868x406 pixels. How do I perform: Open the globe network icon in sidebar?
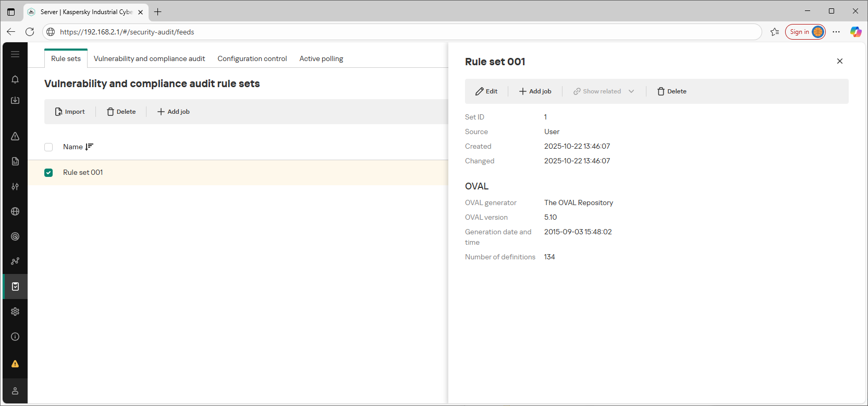[15, 211]
